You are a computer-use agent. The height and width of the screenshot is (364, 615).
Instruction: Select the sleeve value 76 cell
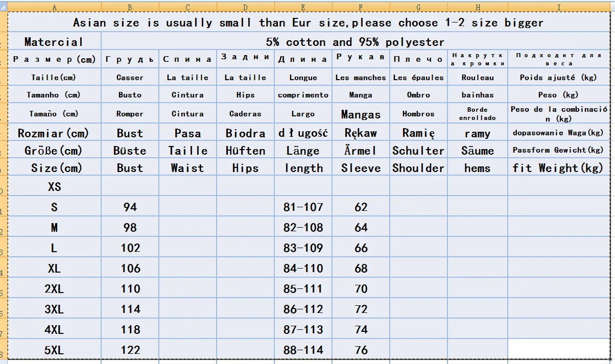[361, 350]
